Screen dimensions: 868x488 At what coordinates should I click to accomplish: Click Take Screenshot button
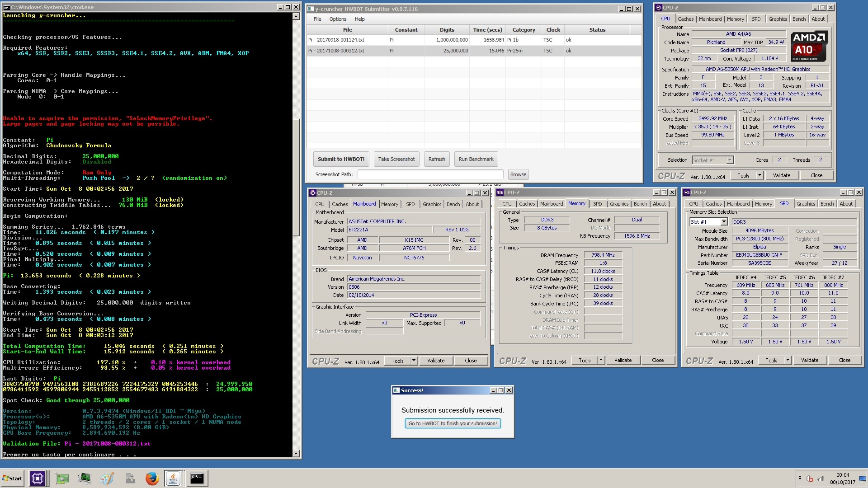396,159
